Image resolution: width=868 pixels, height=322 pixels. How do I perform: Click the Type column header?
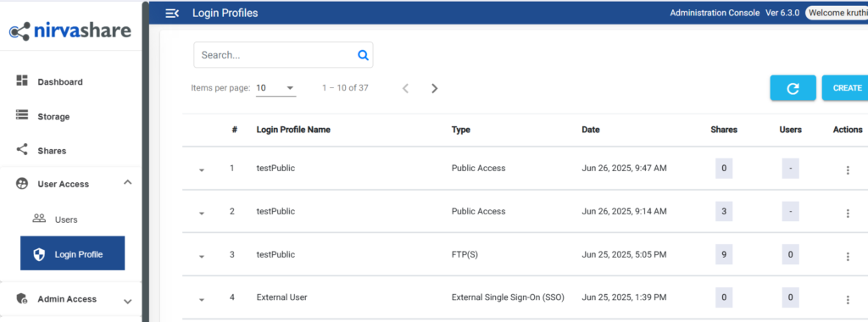460,130
